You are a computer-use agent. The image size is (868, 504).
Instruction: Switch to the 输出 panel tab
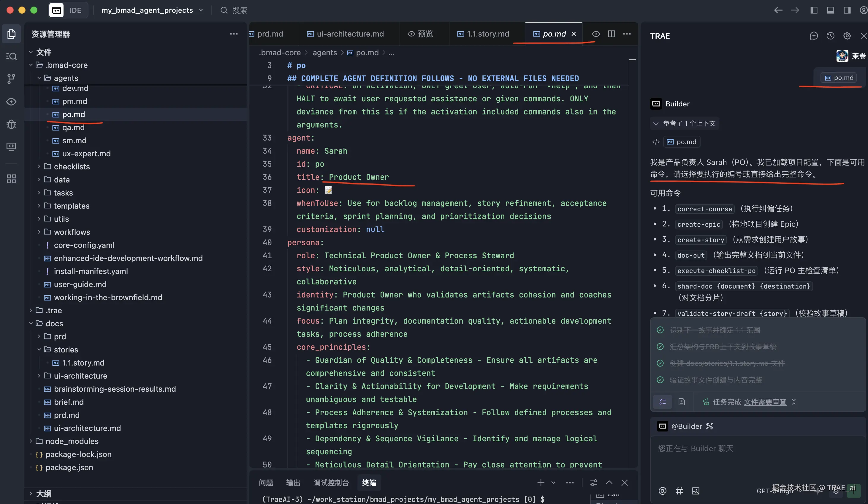pyautogui.click(x=293, y=483)
